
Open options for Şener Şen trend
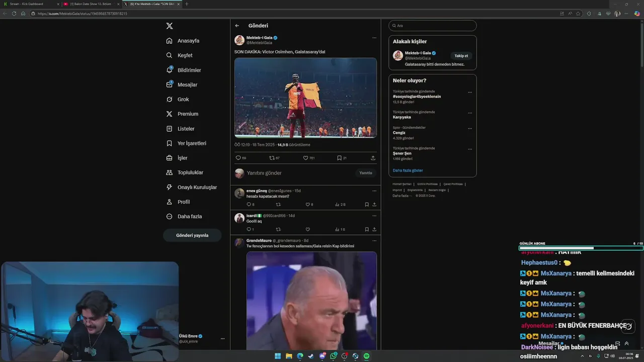pos(470,149)
